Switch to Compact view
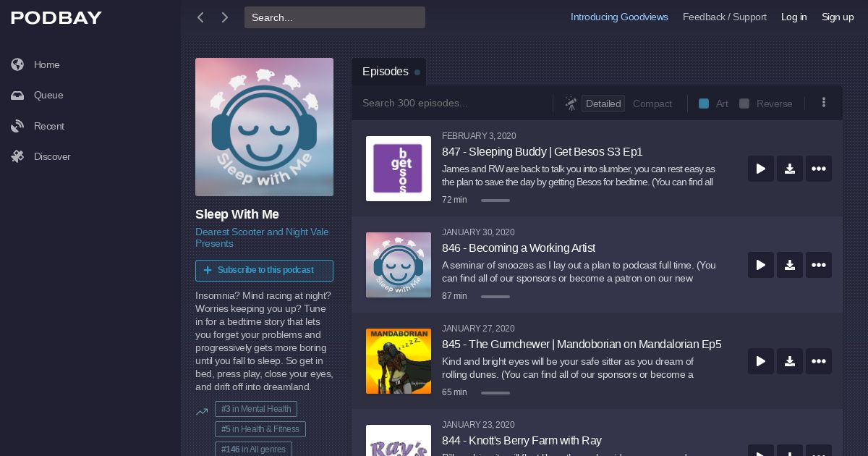 652,104
